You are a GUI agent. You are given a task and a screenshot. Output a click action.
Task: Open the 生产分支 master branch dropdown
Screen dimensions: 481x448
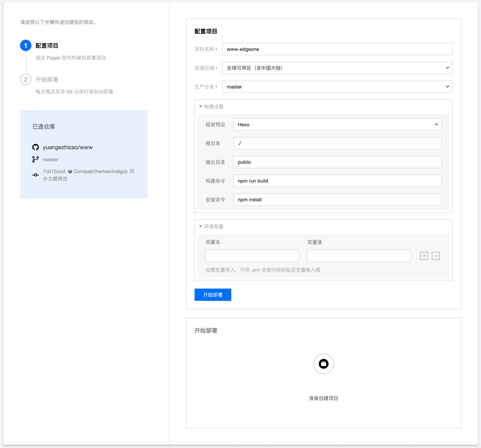pos(337,87)
